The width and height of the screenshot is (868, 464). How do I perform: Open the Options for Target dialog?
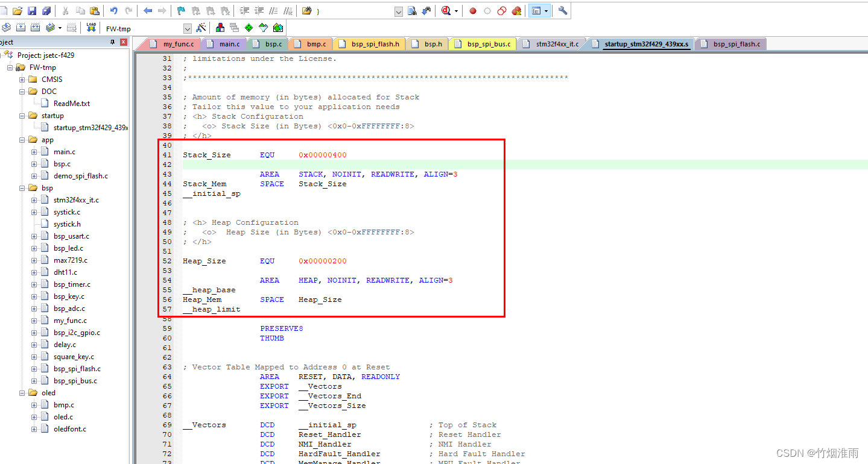[200, 27]
